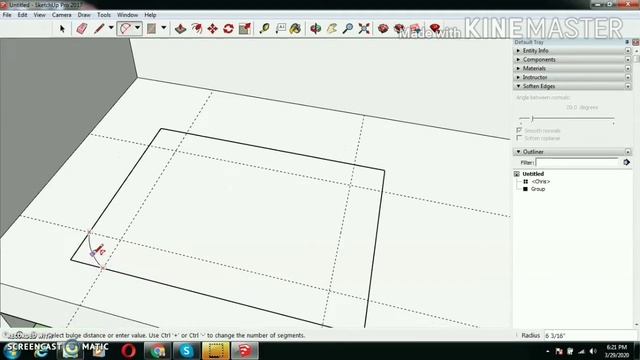Select the Pan hand tool
Image resolution: width=640 pixels, height=360 pixels.
pos(332,29)
